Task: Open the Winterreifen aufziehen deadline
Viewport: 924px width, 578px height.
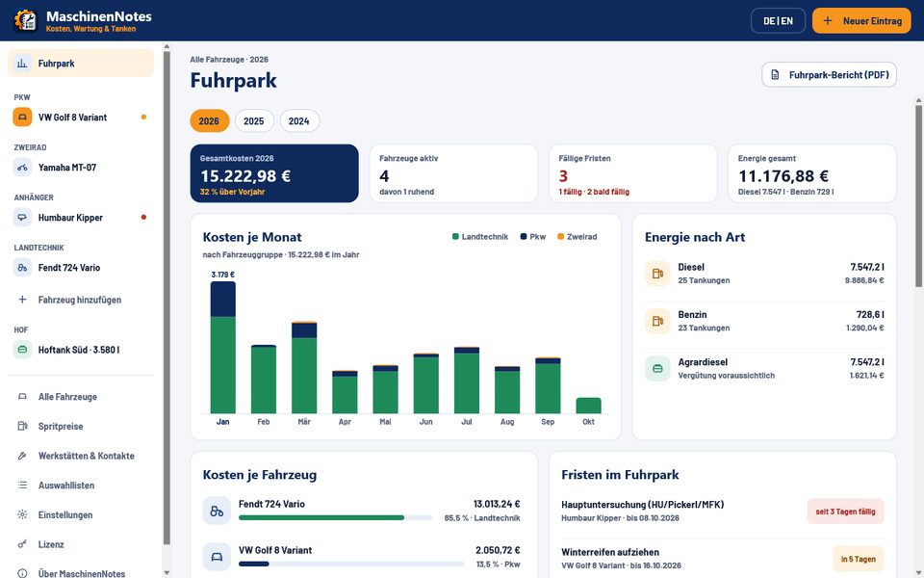Action: 723,558
